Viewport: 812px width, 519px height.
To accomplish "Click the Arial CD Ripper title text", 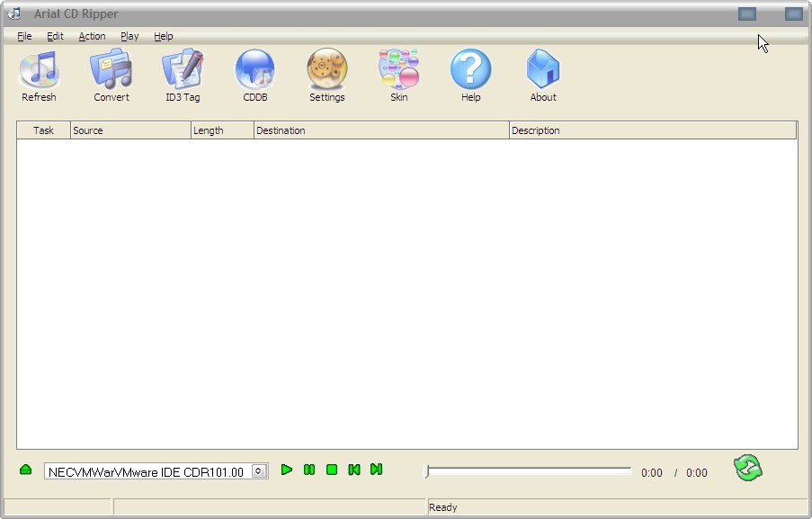I will click(76, 14).
